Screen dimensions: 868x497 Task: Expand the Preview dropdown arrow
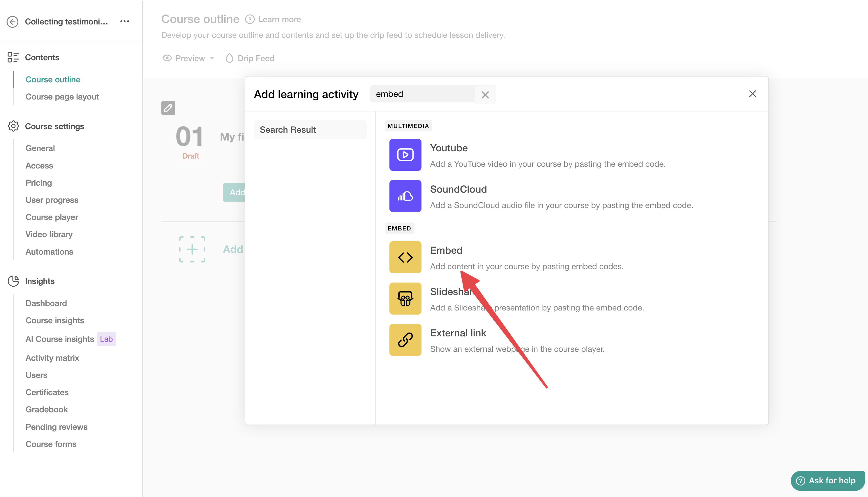click(x=212, y=58)
